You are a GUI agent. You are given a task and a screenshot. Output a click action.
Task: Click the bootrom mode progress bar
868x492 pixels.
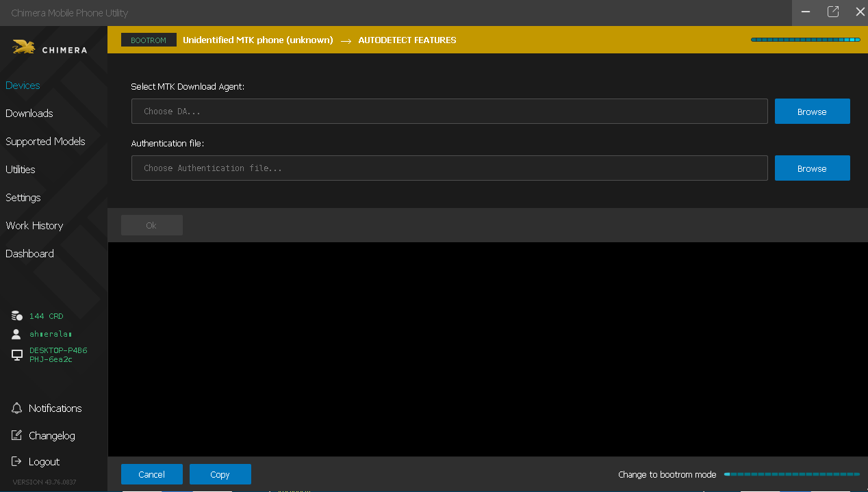pos(792,474)
